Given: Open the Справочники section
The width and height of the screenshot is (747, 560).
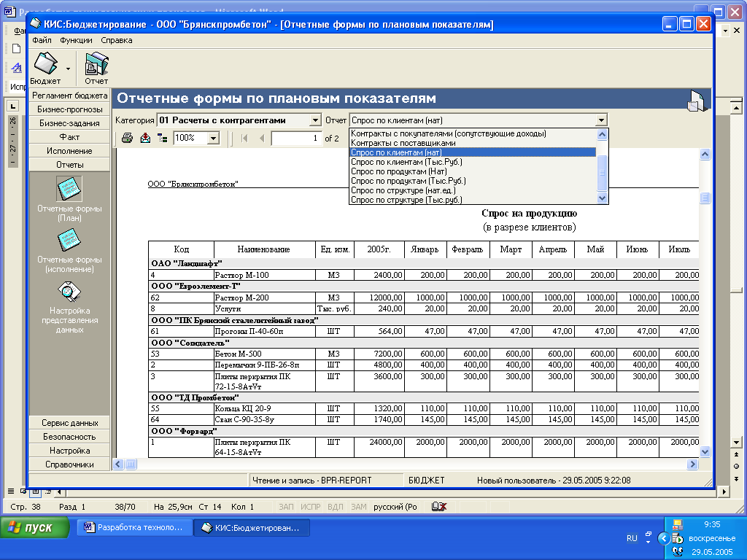Looking at the screenshot, I should tap(70, 464).
